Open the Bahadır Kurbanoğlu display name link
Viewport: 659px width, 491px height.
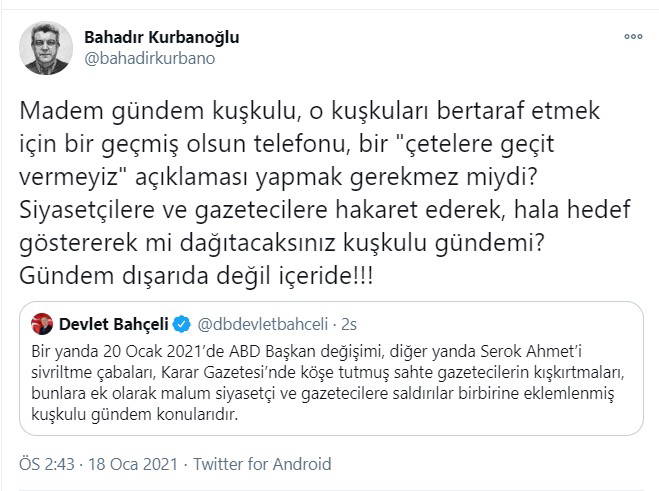[x=160, y=37]
